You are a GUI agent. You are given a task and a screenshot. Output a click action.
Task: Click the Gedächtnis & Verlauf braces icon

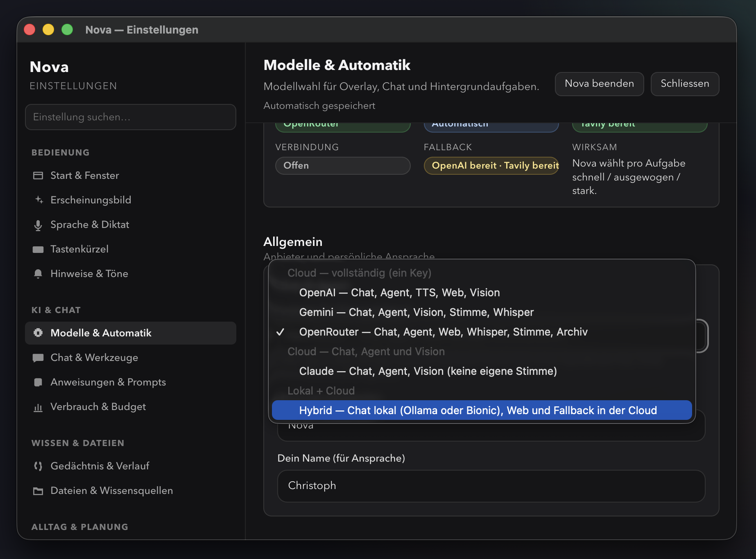pos(38,466)
